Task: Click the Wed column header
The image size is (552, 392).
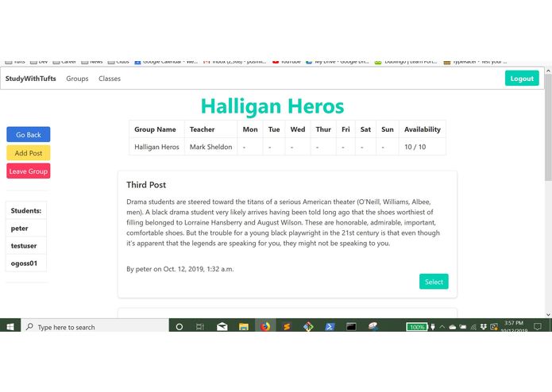Action: (298, 129)
